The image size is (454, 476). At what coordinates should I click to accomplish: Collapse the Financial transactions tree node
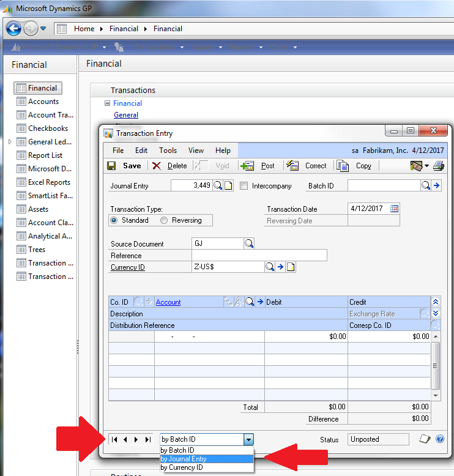(108, 103)
